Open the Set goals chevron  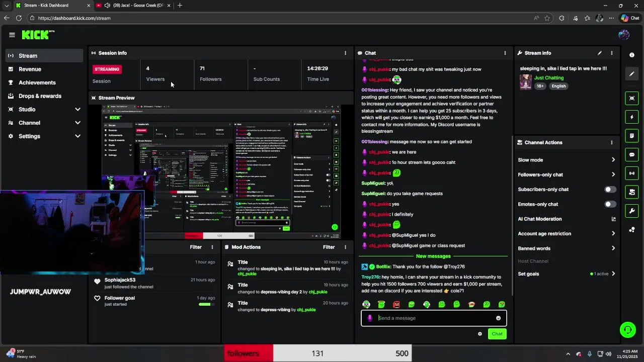(x=613, y=274)
